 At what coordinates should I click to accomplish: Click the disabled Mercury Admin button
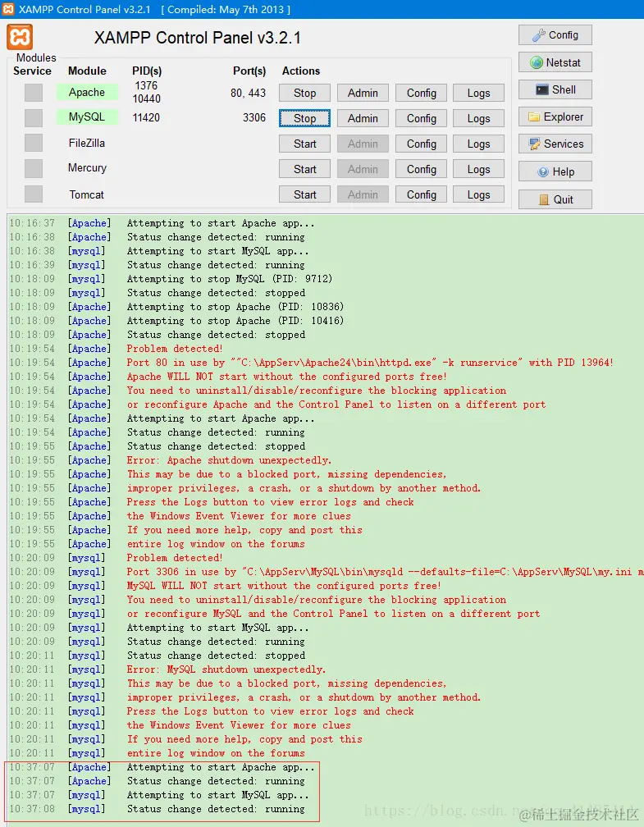tap(363, 169)
